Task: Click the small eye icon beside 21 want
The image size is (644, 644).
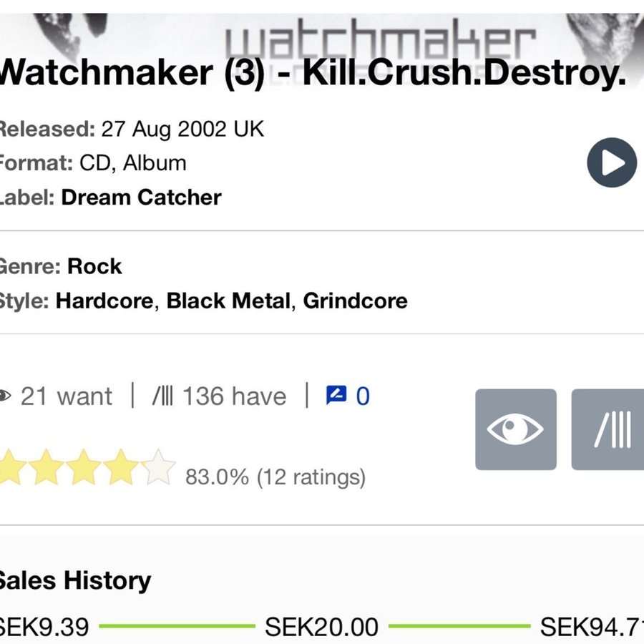Action: [6, 396]
